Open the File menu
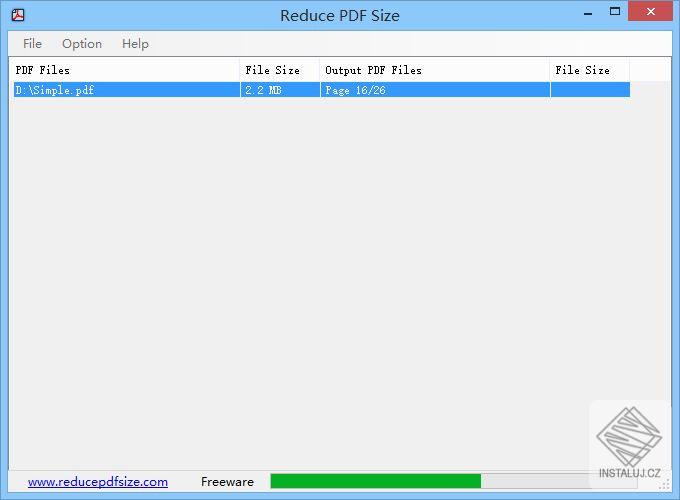This screenshot has width=680, height=500. pyautogui.click(x=32, y=43)
